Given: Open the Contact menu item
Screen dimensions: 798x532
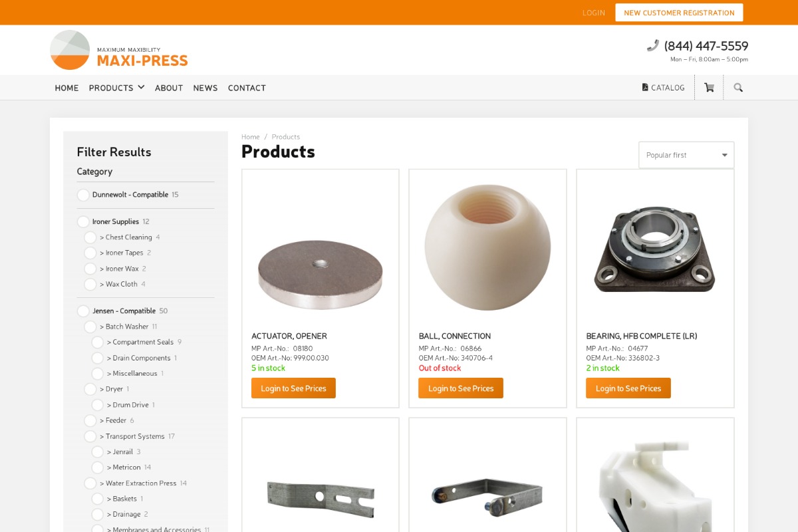Looking at the screenshot, I should (247, 88).
